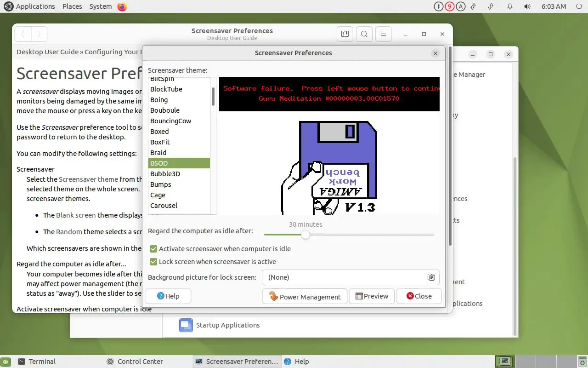The height and width of the screenshot is (368, 588).
Task: Click the Ubuntu MATE logo icon
Action: click(x=8, y=6)
